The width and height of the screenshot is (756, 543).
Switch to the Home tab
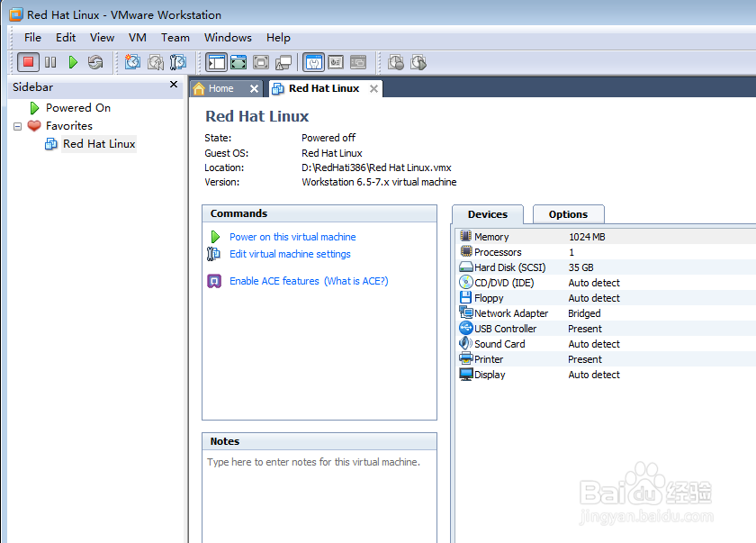(220, 88)
